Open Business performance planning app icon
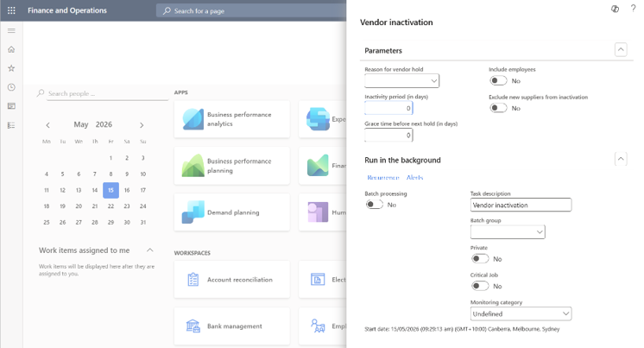Viewport: 644px width, 348px height. (x=193, y=166)
